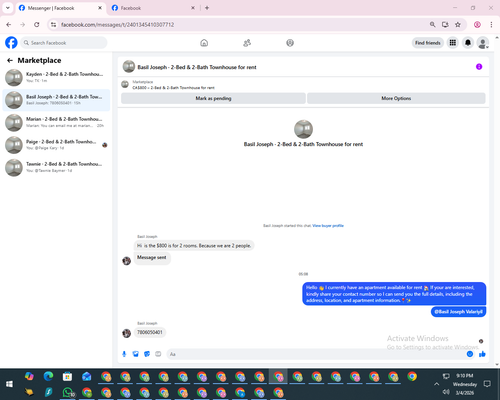Open Chrome profile avatar
Image resolution: width=500 pixels, height=400 pixels.
pos(477,25)
